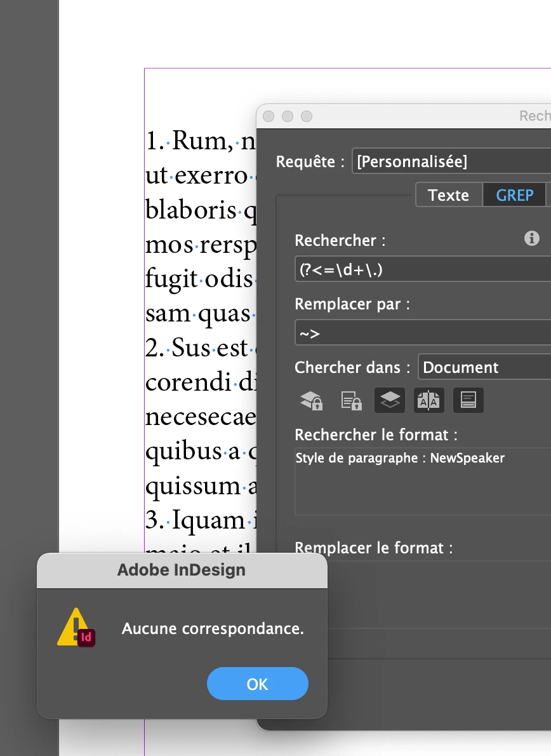Click the Adobe InDesign alert title
Screen dimensions: 551x756
click(x=182, y=570)
